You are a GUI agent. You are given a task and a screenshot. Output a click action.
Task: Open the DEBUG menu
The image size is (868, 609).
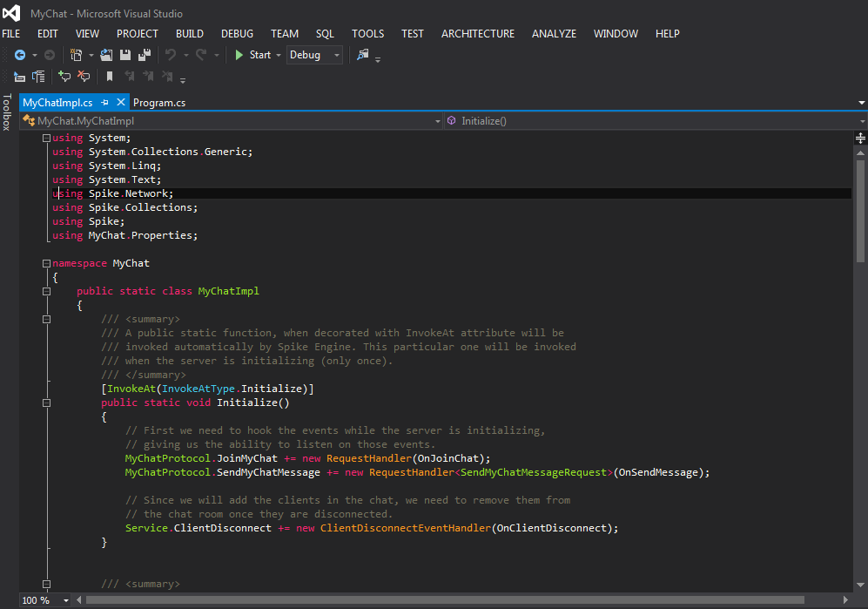237,33
